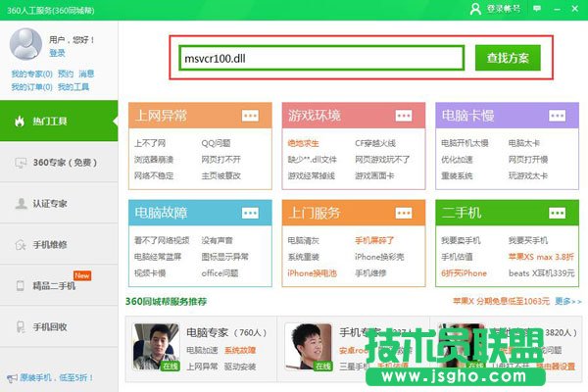The image size is (588, 392).
Task: Click the search field containing msvcr100.dll
Action: 319,57
